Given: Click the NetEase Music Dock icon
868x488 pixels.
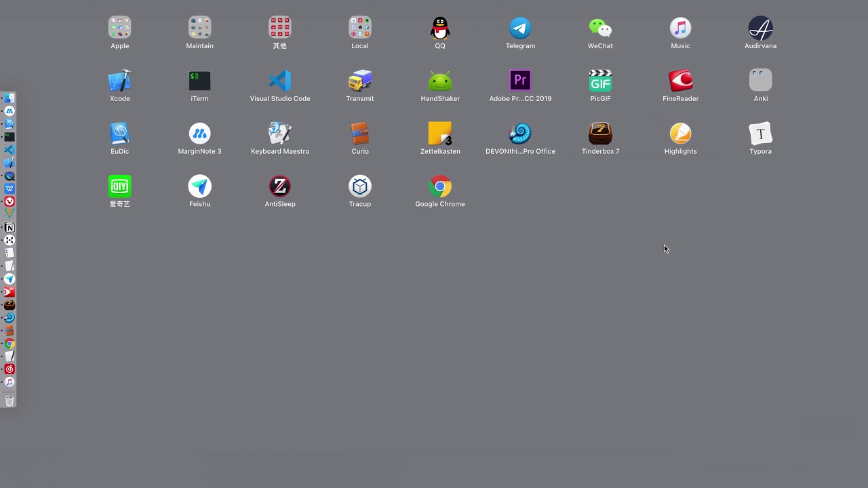Looking at the screenshot, I should (x=9, y=369).
